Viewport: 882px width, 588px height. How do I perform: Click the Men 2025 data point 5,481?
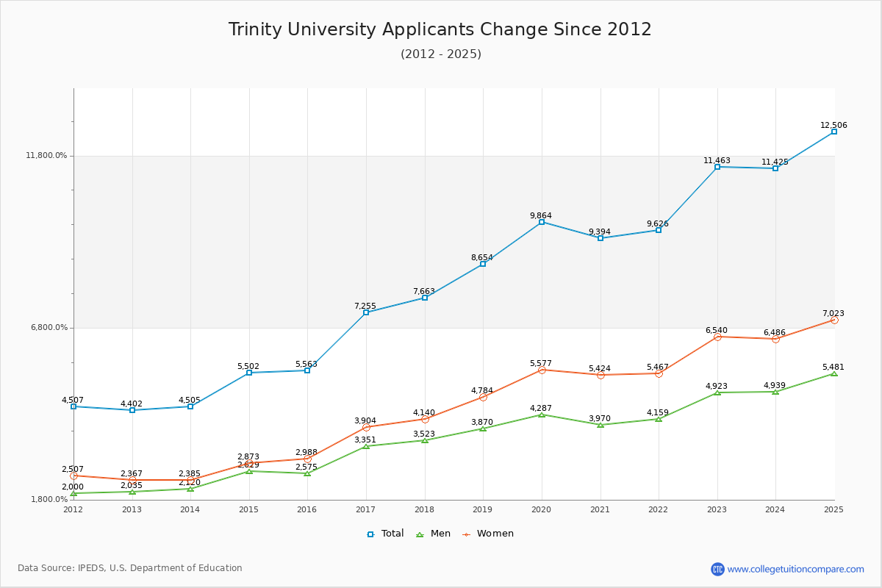click(834, 373)
